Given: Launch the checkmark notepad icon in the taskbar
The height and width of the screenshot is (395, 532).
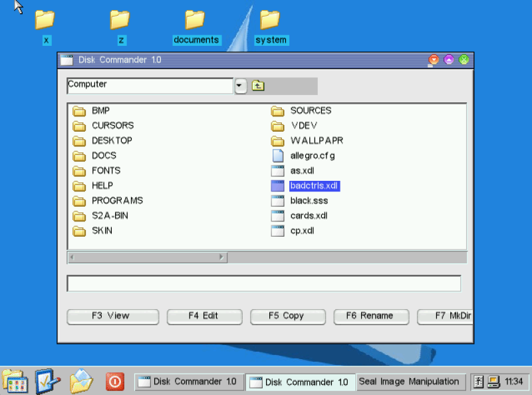Looking at the screenshot, I should pyautogui.click(x=47, y=382).
